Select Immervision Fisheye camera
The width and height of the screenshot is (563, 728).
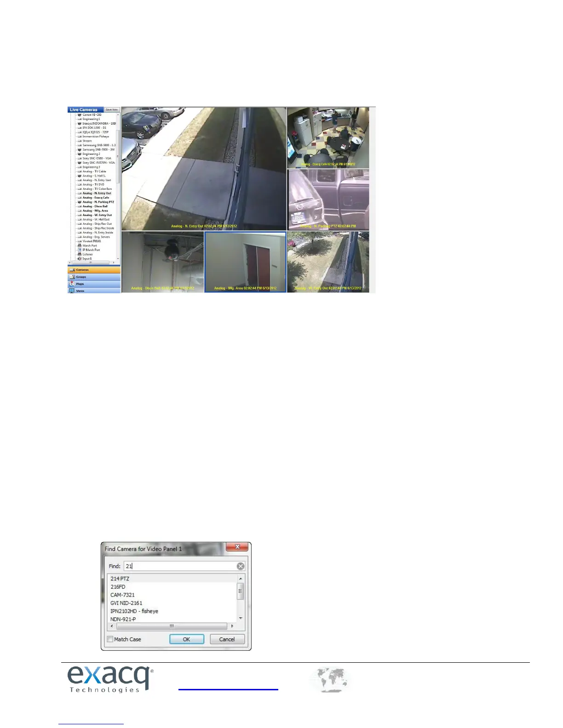pyautogui.click(x=96, y=136)
